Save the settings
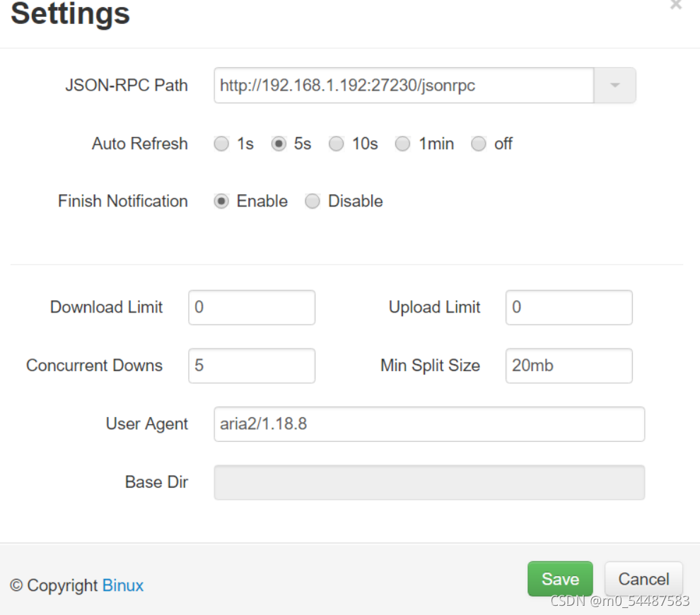 coord(560,579)
